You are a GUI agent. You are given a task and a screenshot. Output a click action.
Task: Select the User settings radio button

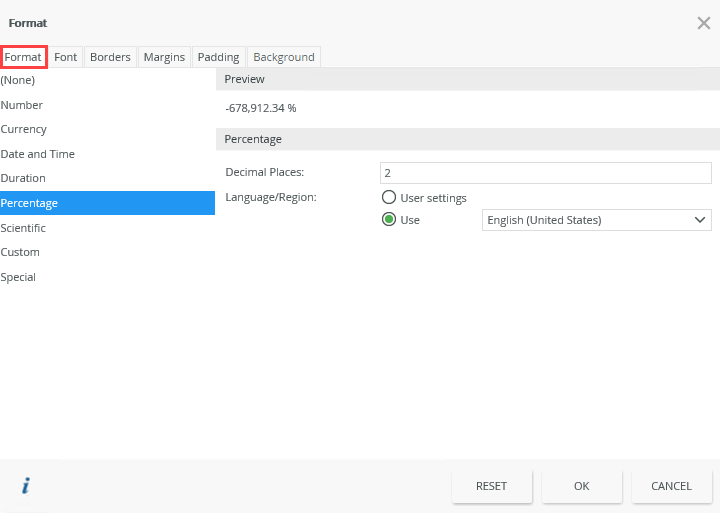388,197
